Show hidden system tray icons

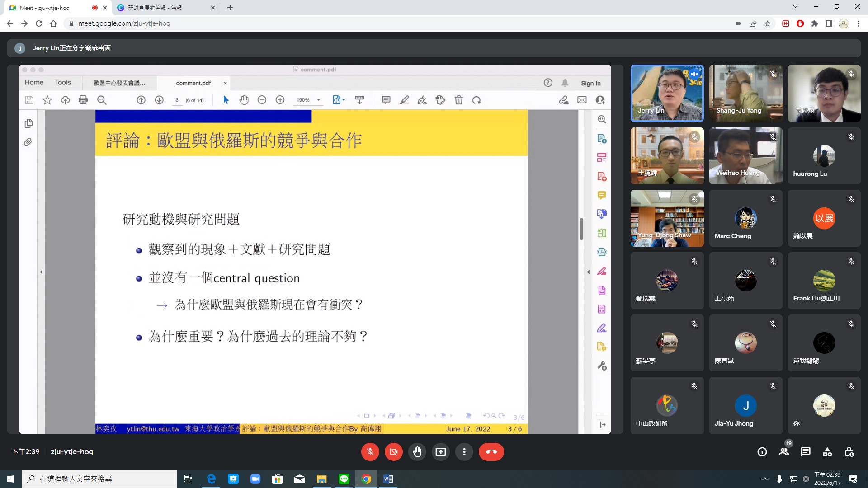764,479
